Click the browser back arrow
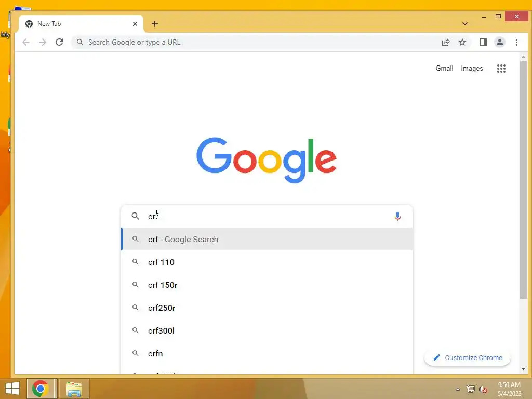The width and height of the screenshot is (532, 399). 26,42
